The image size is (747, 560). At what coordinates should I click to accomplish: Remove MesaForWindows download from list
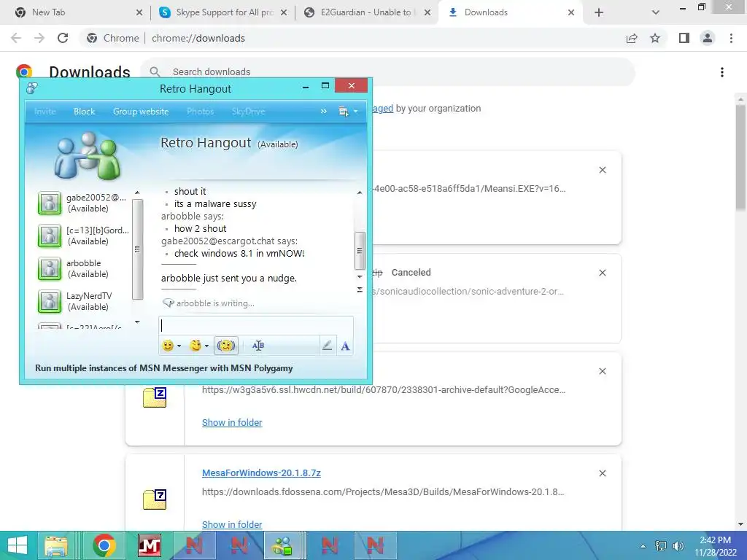click(x=602, y=473)
